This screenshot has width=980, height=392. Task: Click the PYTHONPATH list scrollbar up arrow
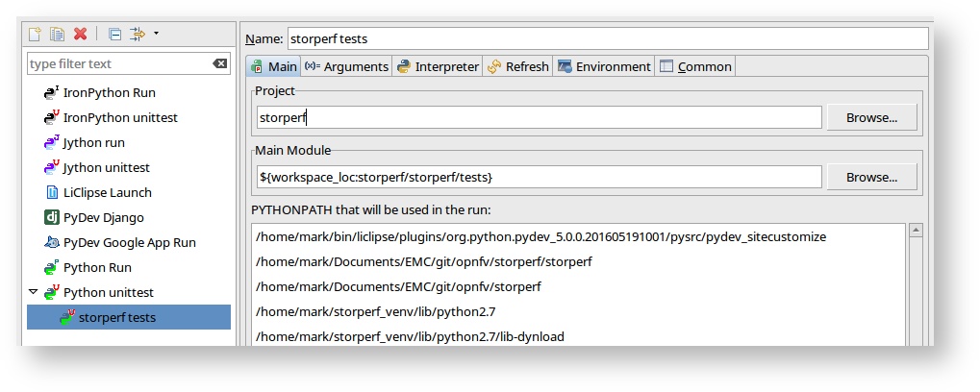point(915,232)
